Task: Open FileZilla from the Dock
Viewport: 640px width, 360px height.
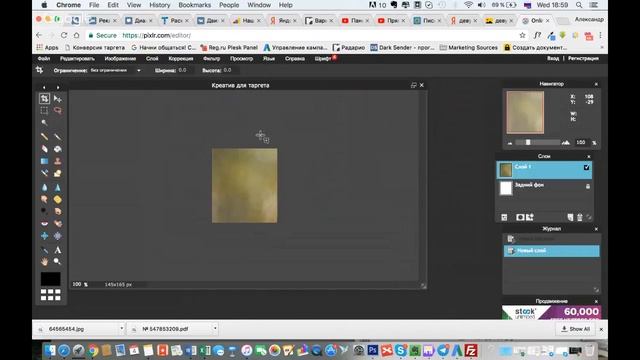Action: [471, 350]
